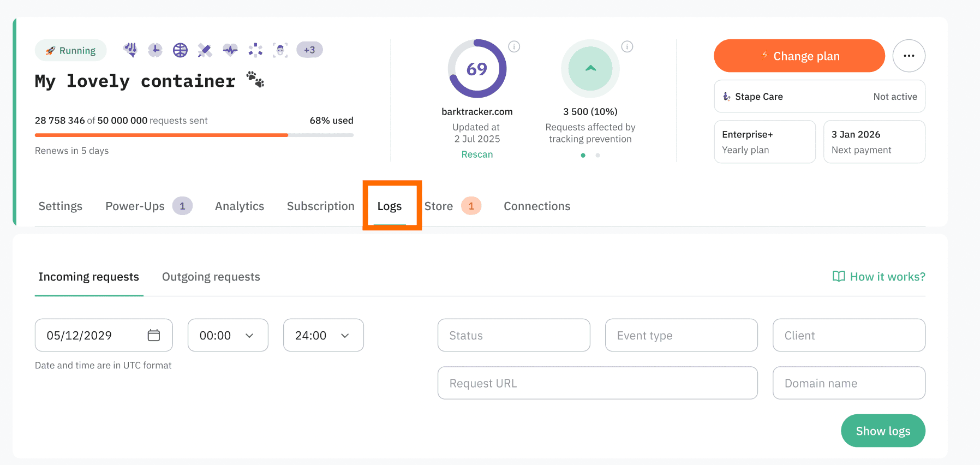Screen dimensions: 980x465
Task: Open the Analytics tab
Action: pos(239,206)
